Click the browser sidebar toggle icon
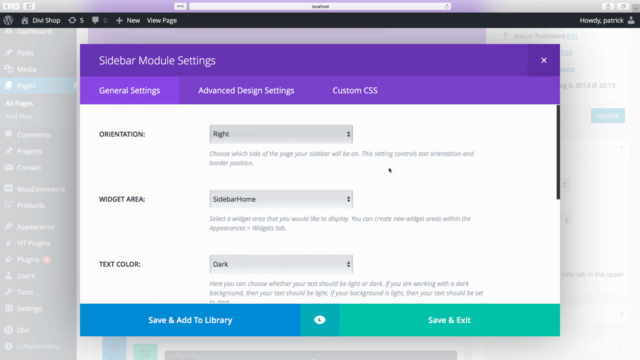 click(x=29, y=6)
